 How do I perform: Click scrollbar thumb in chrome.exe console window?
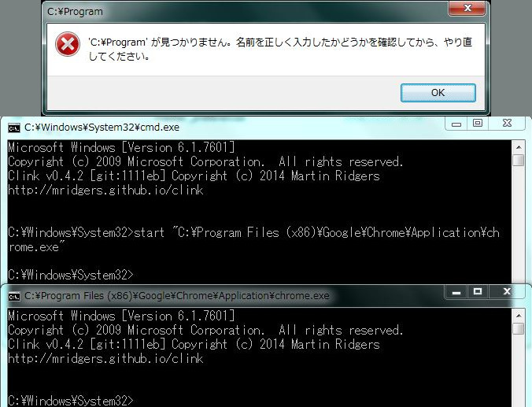tap(519, 328)
